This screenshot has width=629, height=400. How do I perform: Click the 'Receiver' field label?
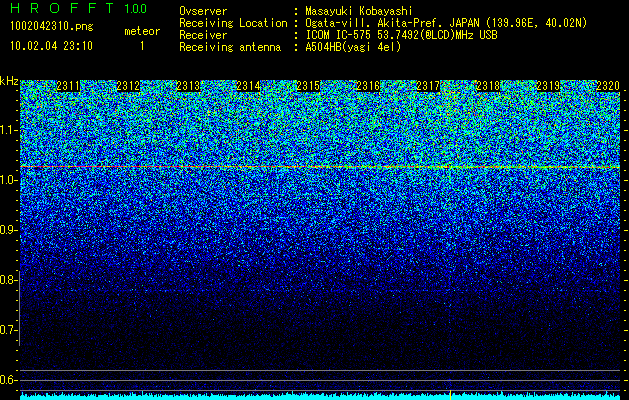click(x=203, y=35)
